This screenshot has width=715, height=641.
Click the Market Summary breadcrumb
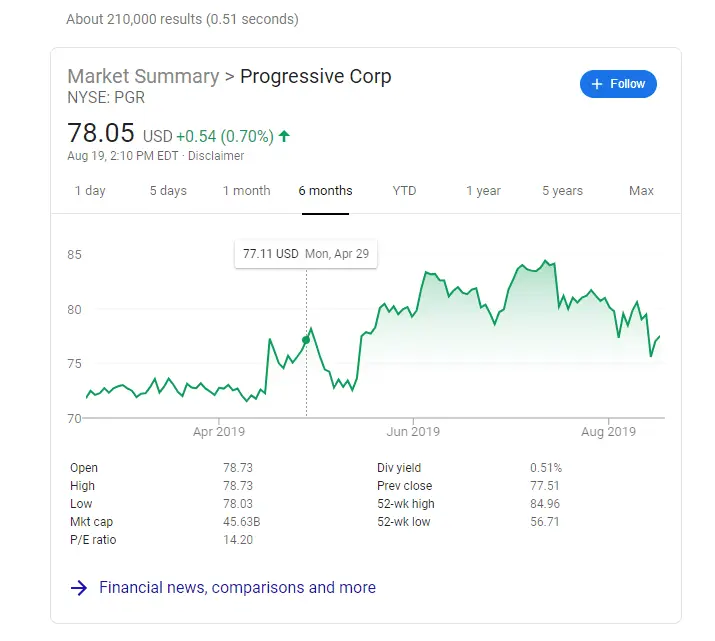[x=143, y=77]
